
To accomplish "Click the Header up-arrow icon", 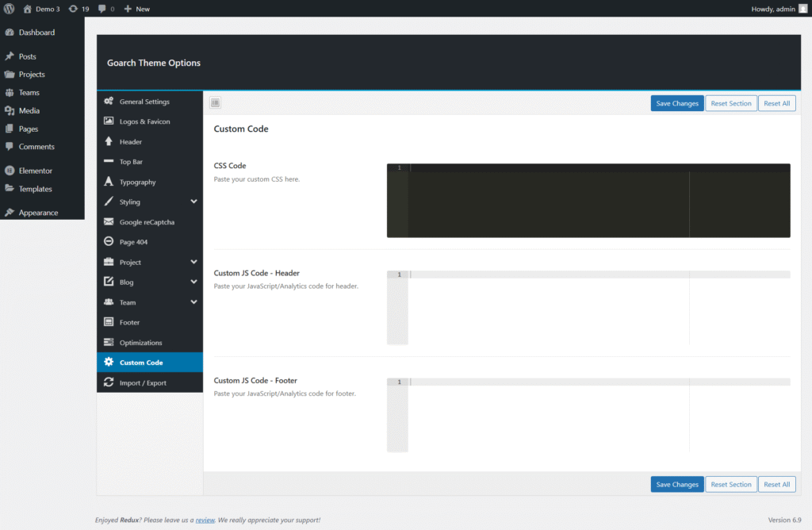I will click(109, 141).
